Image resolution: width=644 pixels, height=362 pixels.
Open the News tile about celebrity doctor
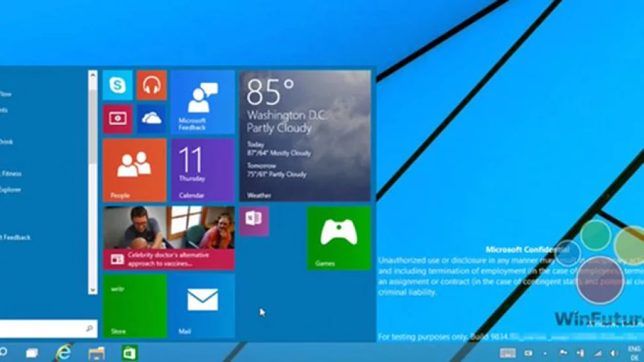(x=169, y=238)
